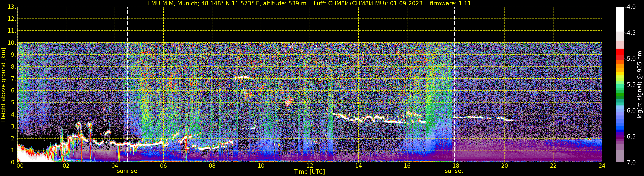This screenshot has height=176, width=644.
Task: Click the 'Height above ground [km]' axis label
Action: [3, 85]
